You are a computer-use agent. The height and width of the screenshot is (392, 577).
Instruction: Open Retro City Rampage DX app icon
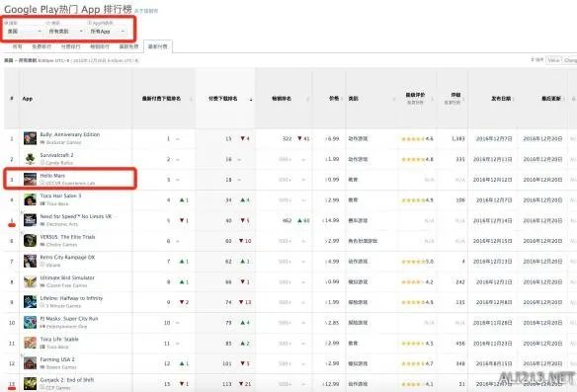[30, 261]
